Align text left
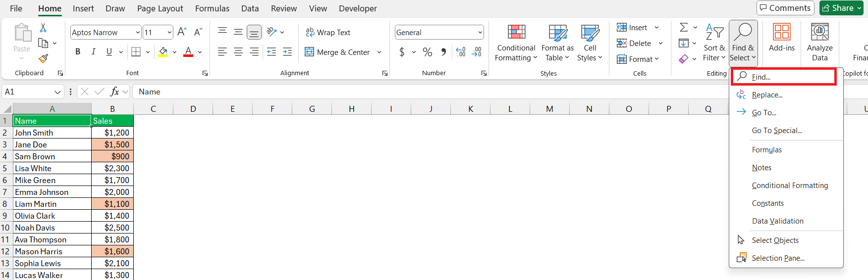The height and width of the screenshot is (280, 868). [x=222, y=51]
